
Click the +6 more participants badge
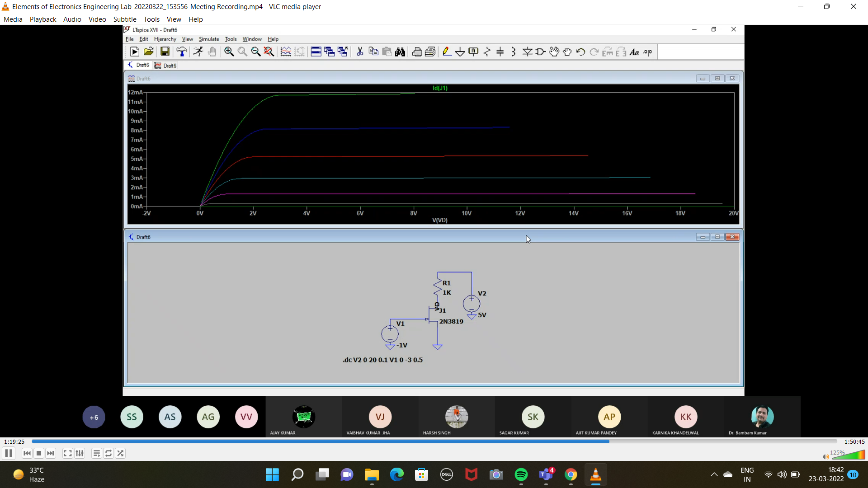tap(94, 417)
